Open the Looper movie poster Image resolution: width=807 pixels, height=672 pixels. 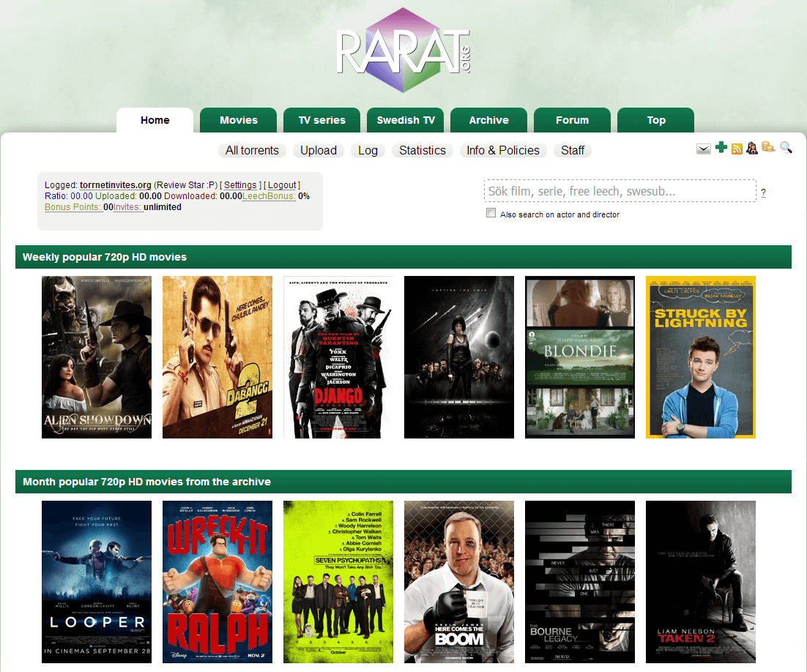pyautogui.click(x=97, y=582)
